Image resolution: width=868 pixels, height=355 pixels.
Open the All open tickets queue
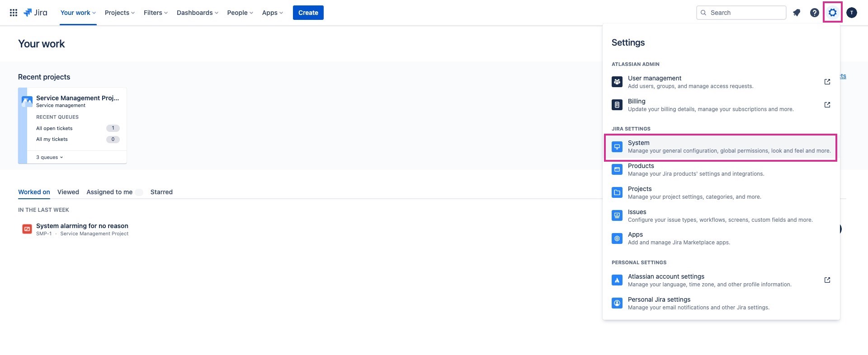click(54, 128)
